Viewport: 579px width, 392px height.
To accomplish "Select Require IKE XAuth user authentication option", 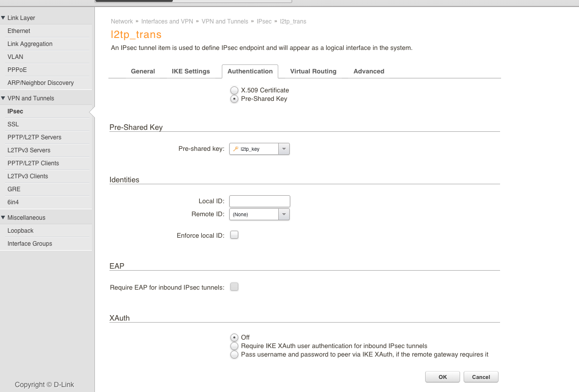I will (234, 346).
